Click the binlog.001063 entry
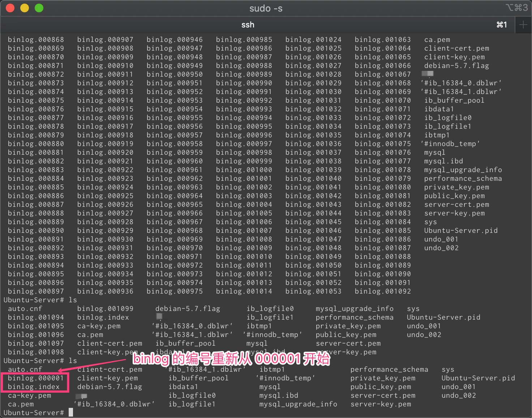 point(383,39)
